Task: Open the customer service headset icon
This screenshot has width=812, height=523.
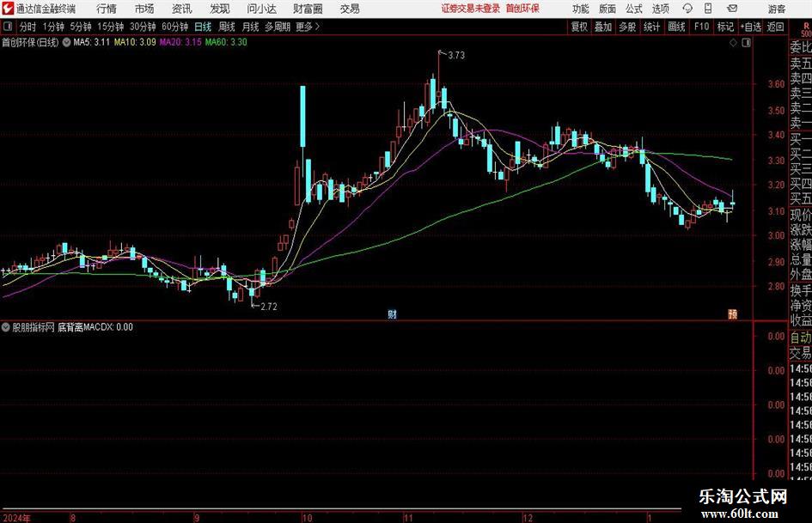Action: [x=687, y=9]
